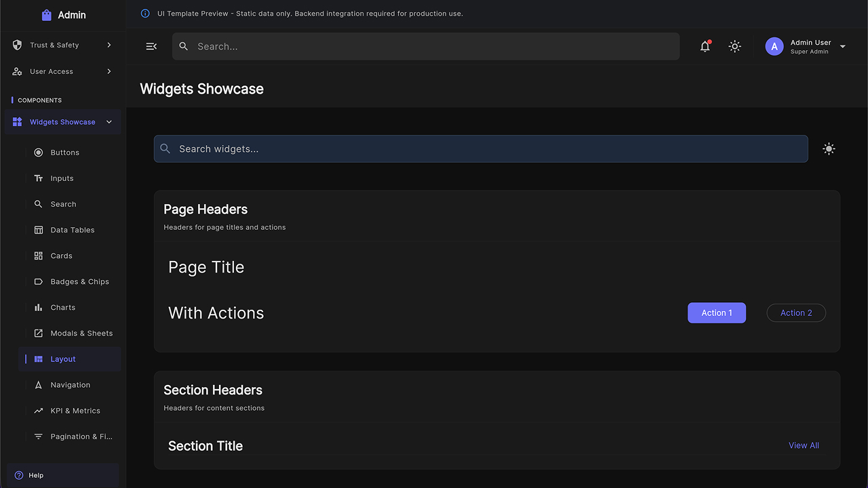Click the Charts bar icon
This screenshot has height=488, width=868.
(38, 307)
